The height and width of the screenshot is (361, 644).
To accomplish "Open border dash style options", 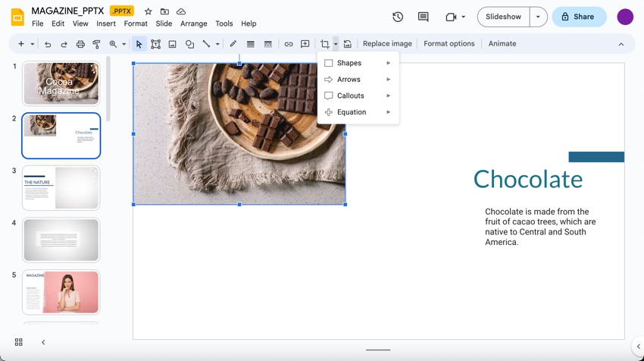I will pyautogui.click(x=267, y=44).
